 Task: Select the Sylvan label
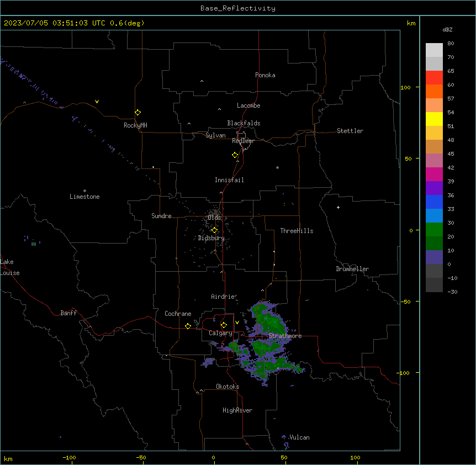pos(215,135)
